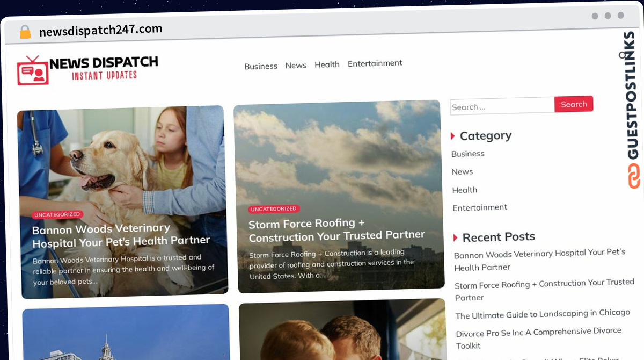Screen dimensions: 644x360
Task: Click the roofing article excerpt text
Action: point(332,264)
